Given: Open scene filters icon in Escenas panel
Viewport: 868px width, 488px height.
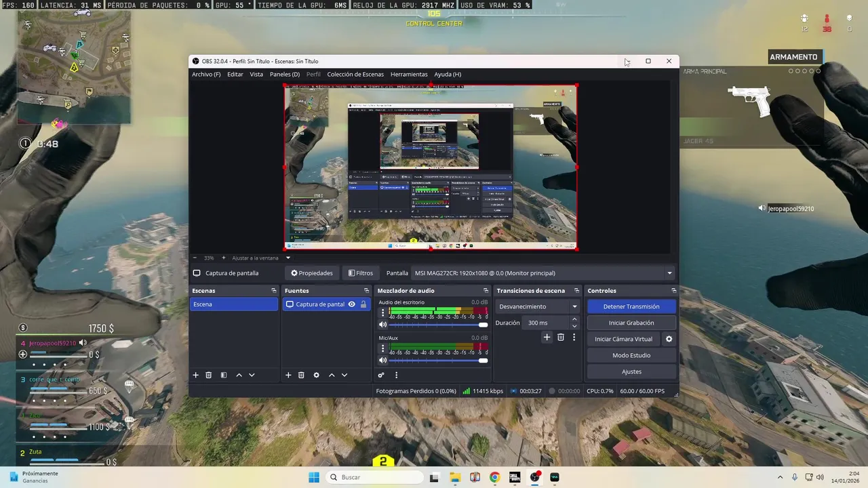Looking at the screenshot, I should 224,375.
